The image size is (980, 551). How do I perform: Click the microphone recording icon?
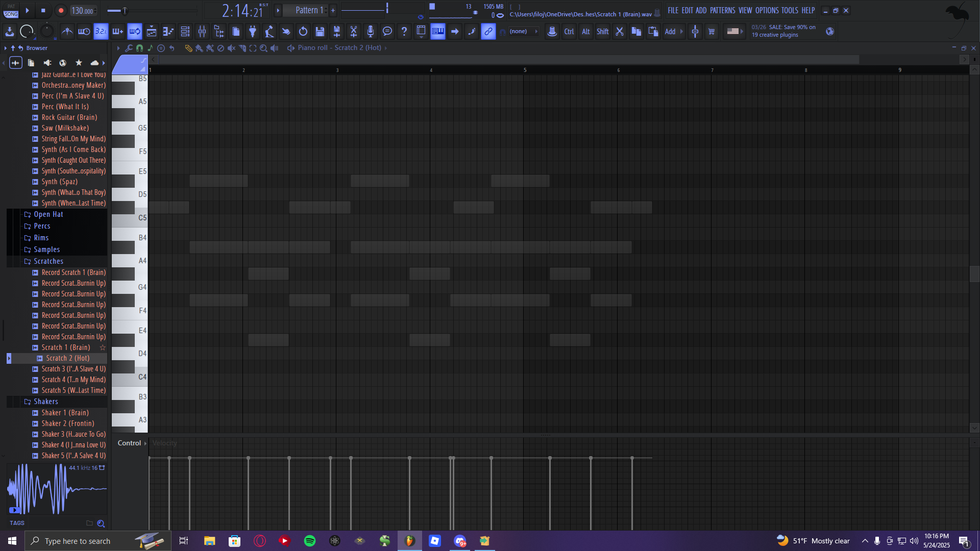(x=371, y=32)
